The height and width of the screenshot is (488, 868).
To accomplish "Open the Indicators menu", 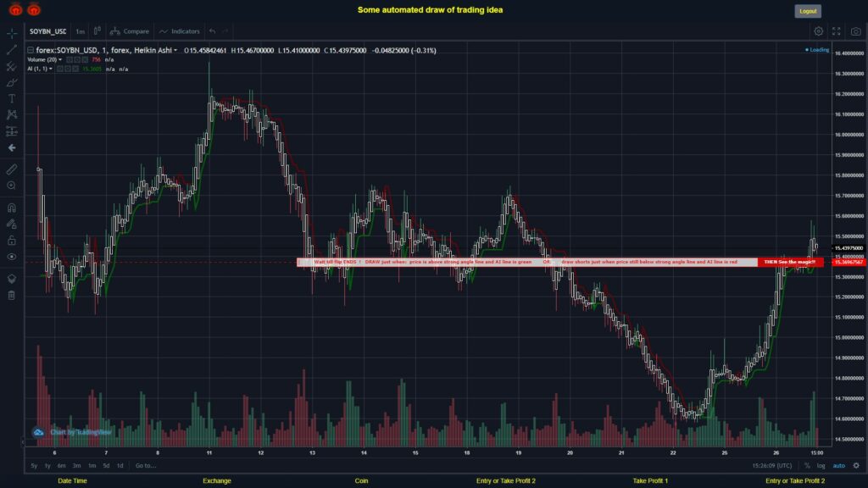I will click(180, 31).
